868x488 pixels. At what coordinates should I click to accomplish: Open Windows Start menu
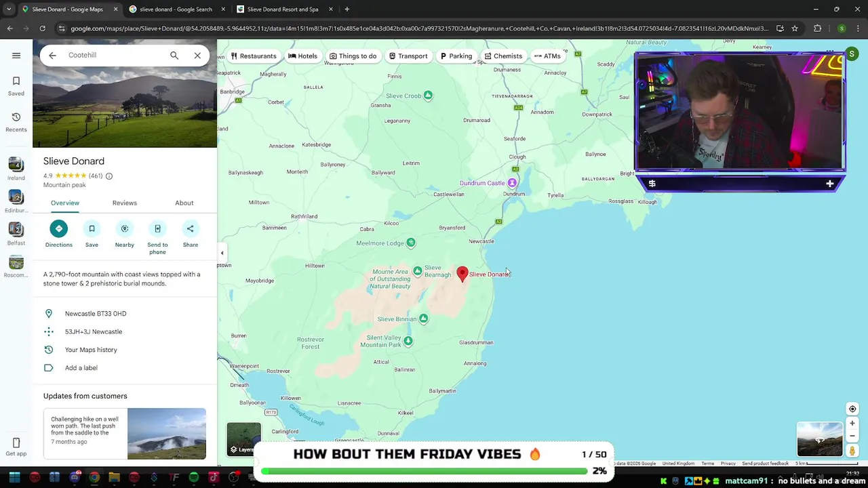coord(14,478)
